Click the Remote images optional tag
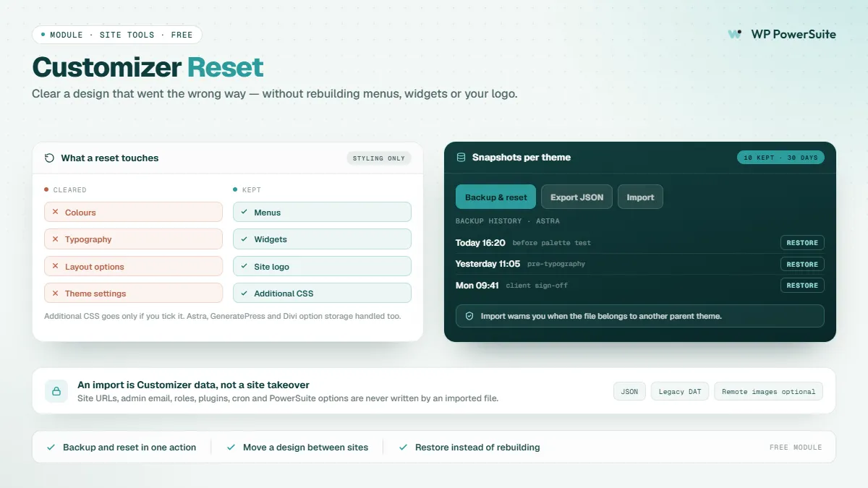Image resolution: width=868 pixels, height=488 pixels. (769, 391)
